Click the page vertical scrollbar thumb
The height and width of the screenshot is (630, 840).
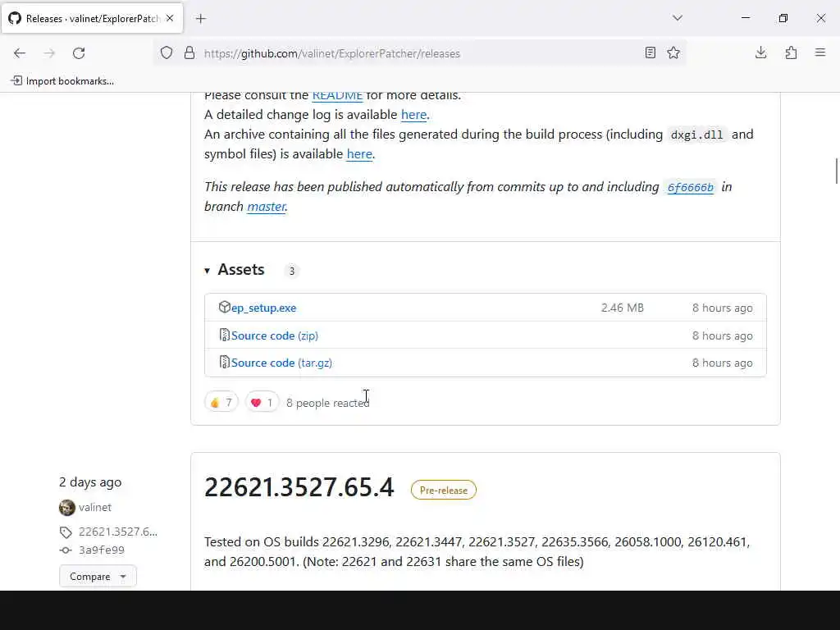pyautogui.click(x=836, y=171)
